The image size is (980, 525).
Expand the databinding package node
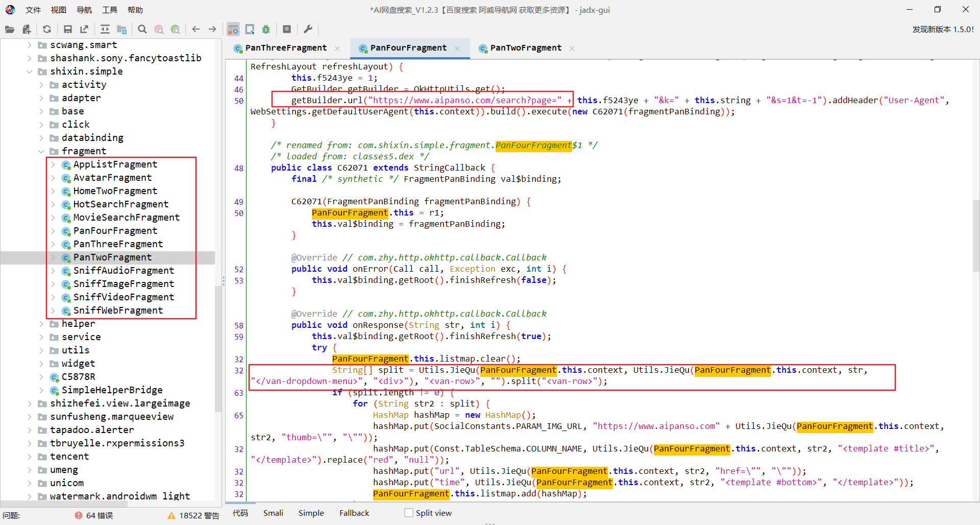click(41, 138)
